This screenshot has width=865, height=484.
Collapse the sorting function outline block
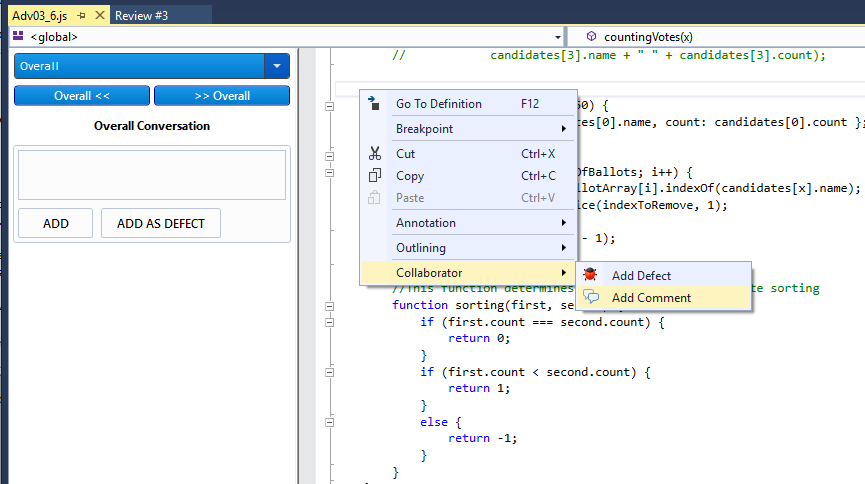pos(329,305)
